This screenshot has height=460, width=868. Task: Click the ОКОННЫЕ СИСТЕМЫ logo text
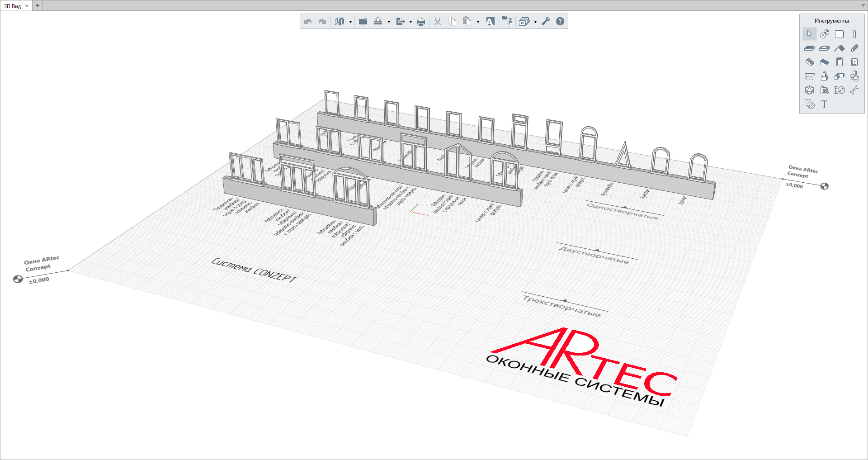tap(576, 380)
